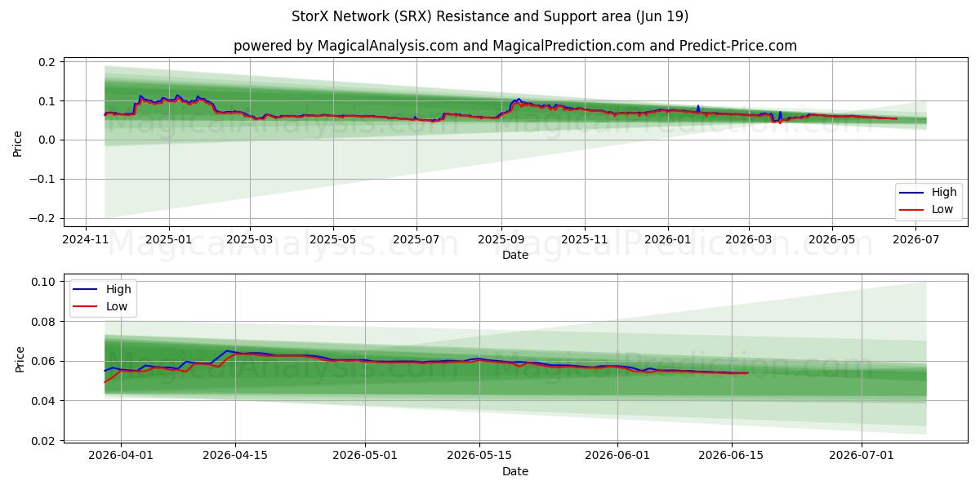Click the '2026-05-15' tick label on bottom chart
This screenshot has width=980, height=490.
(479, 457)
